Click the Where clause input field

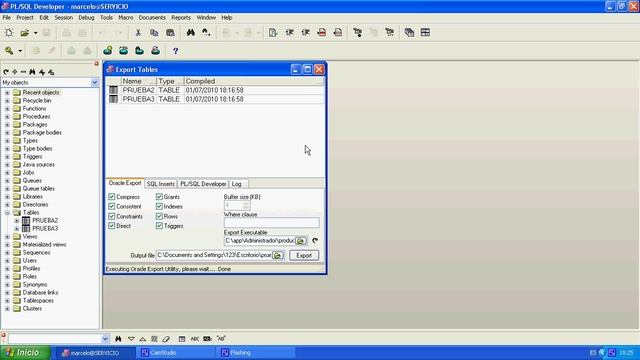point(272,223)
